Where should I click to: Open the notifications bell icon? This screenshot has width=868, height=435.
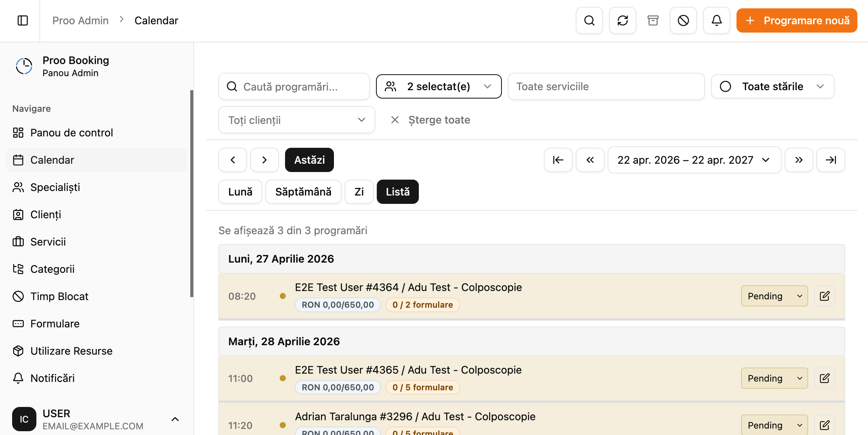click(x=716, y=20)
